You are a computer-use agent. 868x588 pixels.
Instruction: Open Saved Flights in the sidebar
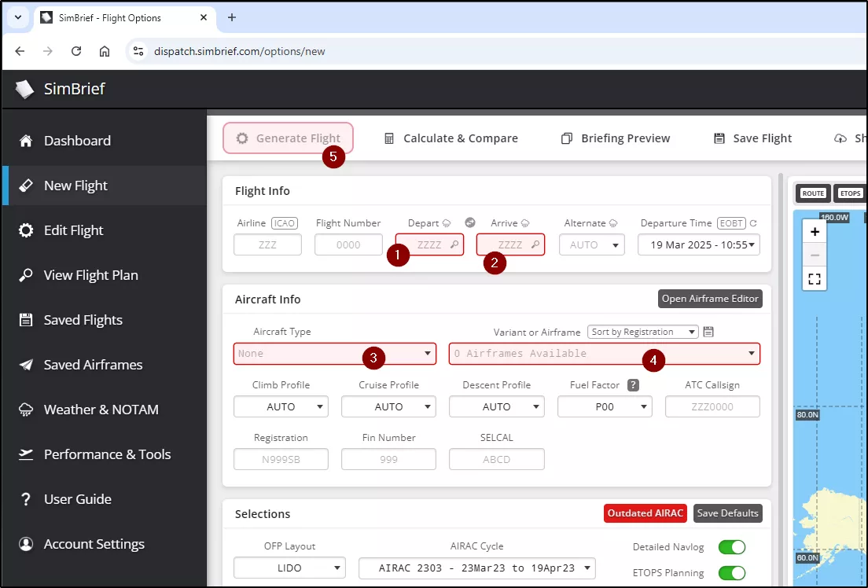[x=83, y=320]
